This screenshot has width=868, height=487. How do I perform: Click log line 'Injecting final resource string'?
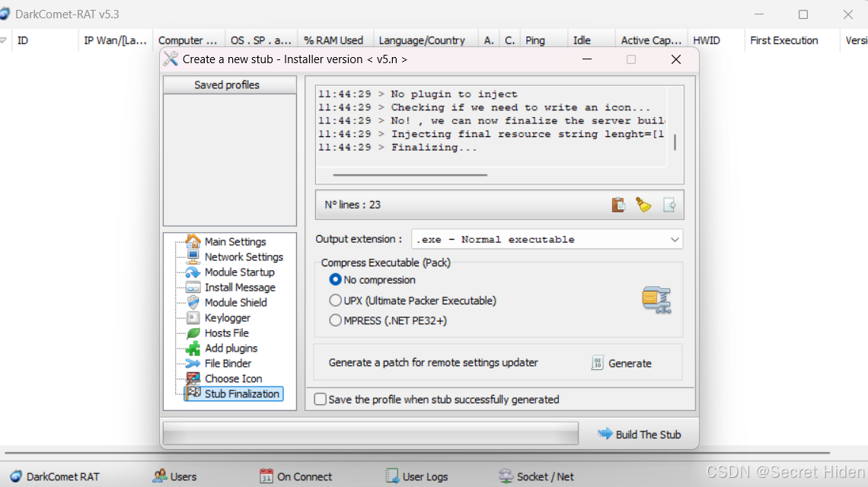tap(491, 134)
